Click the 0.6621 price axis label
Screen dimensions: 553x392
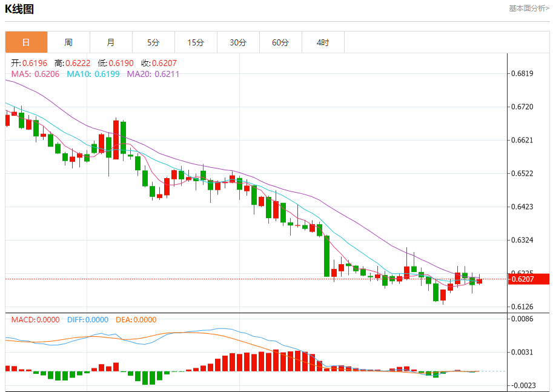point(522,140)
